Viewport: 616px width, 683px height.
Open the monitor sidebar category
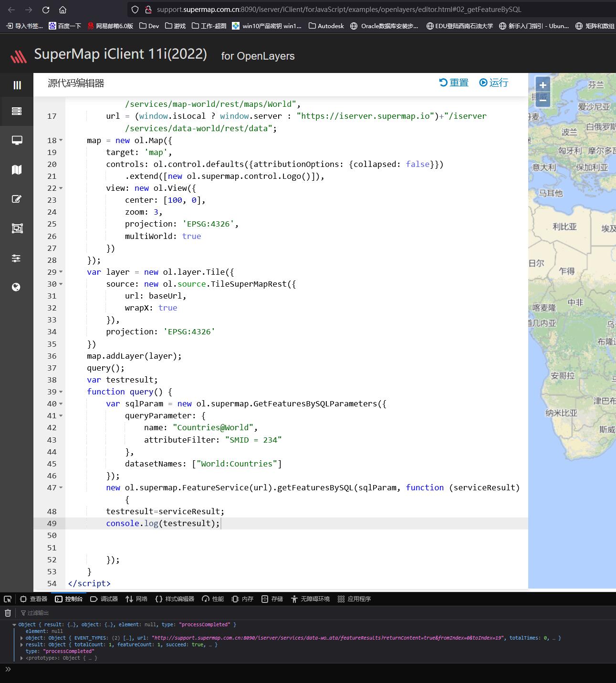[17, 140]
